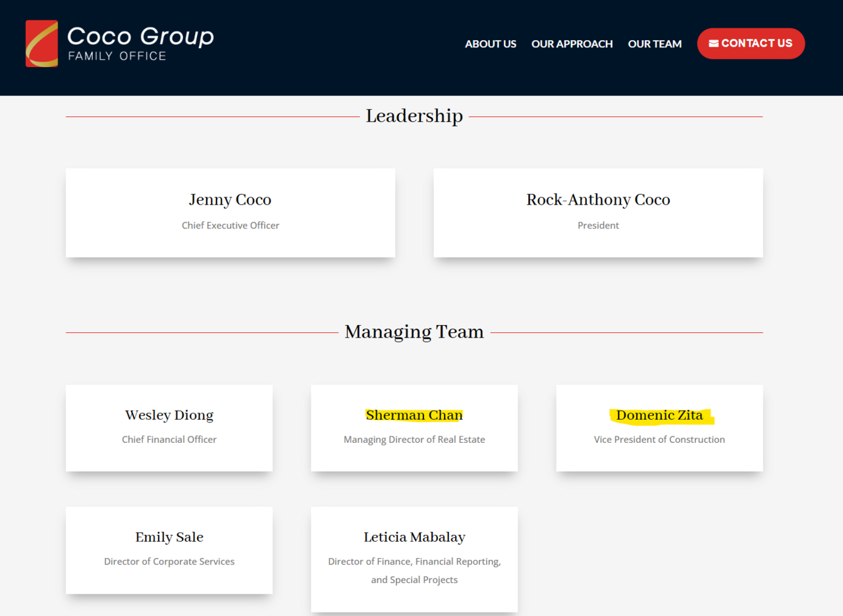The height and width of the screenshot is (616, 843).
Task: Click the highlighted Sherman Chan name
Action: [x=414, y=415]
